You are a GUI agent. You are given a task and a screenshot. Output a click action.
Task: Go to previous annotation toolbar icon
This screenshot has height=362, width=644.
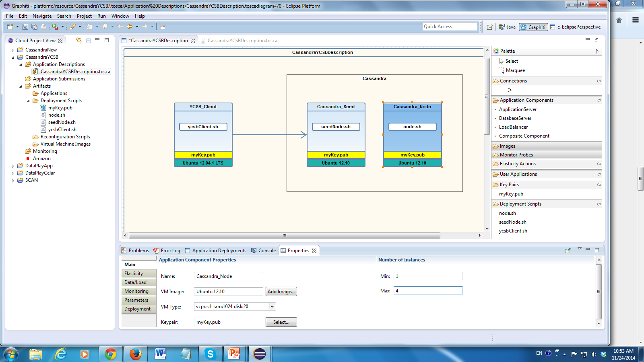click(x=105, y=27)
